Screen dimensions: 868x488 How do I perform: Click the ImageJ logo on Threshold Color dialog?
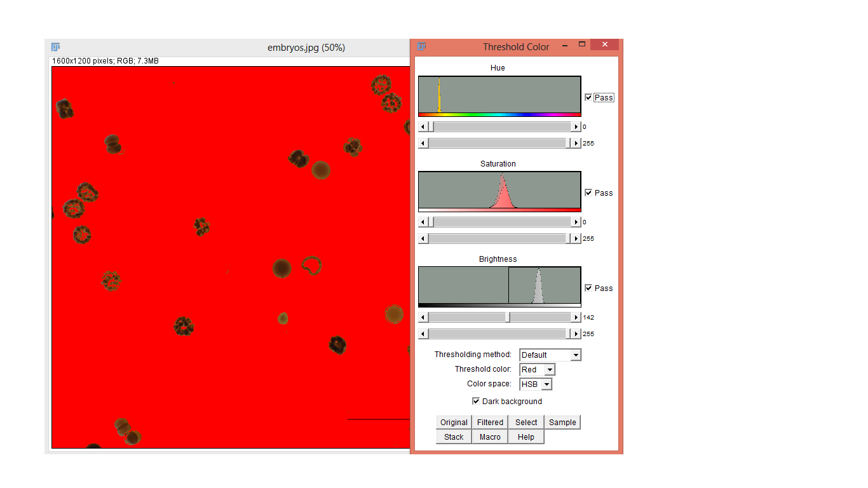(x=421, y=46)
